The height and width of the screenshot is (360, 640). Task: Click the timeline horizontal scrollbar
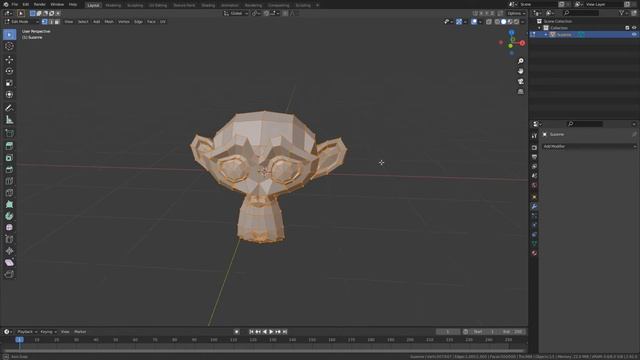(264, 351)
